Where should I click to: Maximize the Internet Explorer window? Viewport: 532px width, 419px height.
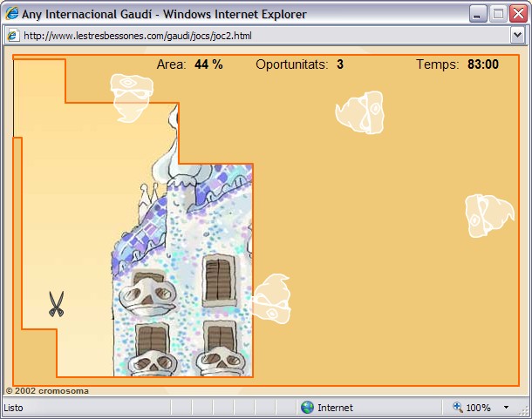click(498, 14)
